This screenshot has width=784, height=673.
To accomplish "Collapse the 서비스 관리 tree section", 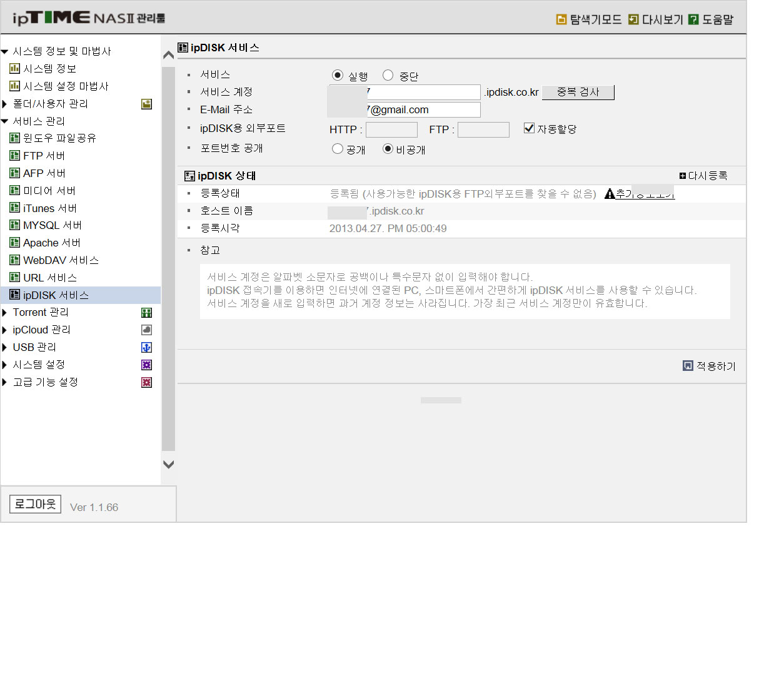I will [4, 121].
